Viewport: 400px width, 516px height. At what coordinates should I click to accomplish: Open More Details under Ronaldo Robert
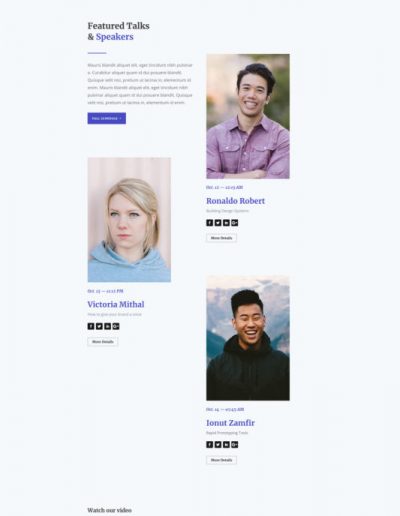pos(221,238)
